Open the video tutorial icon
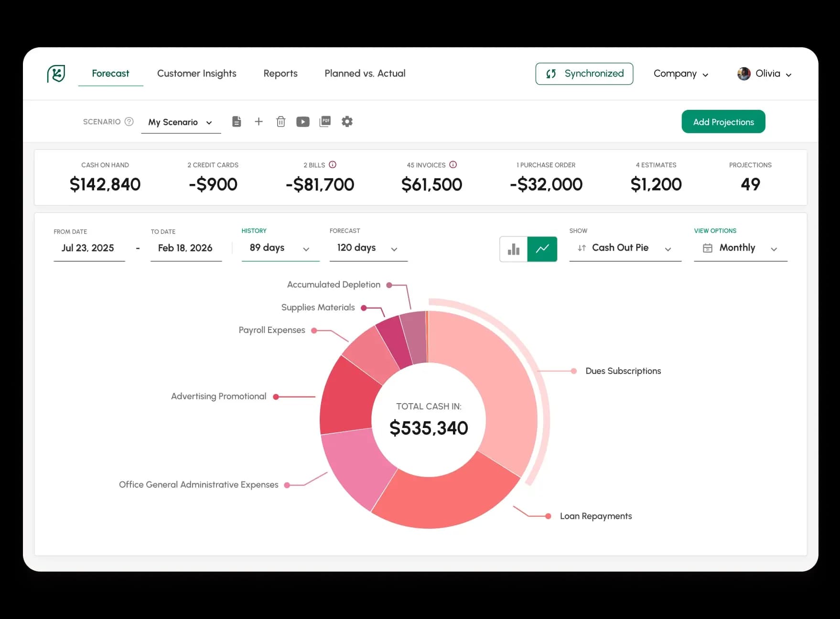 tap(302, 122)
